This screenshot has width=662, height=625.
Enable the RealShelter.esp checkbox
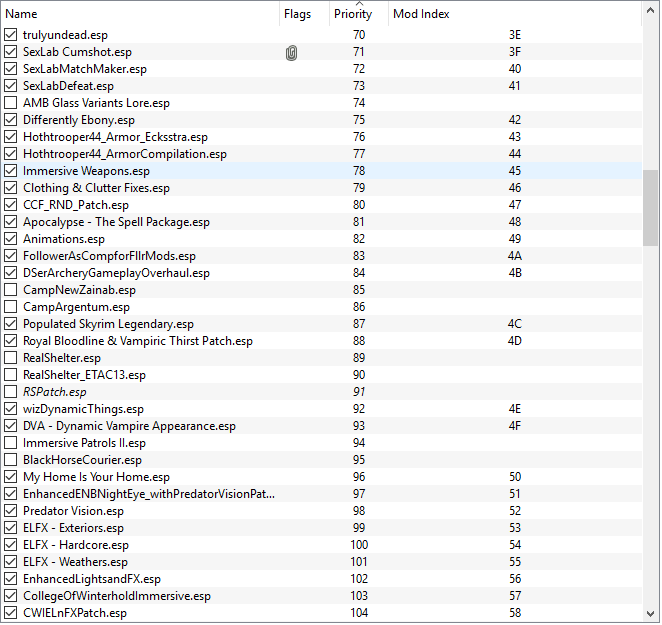coord(11,358)
